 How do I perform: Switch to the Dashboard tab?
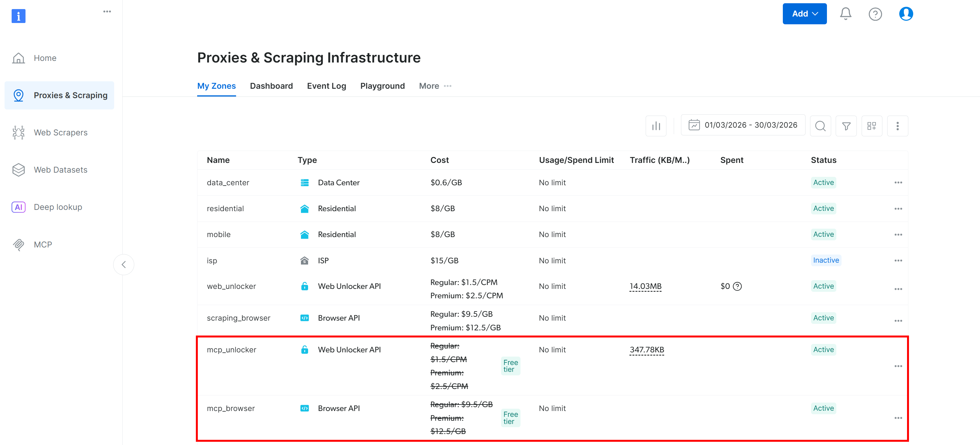271,86
